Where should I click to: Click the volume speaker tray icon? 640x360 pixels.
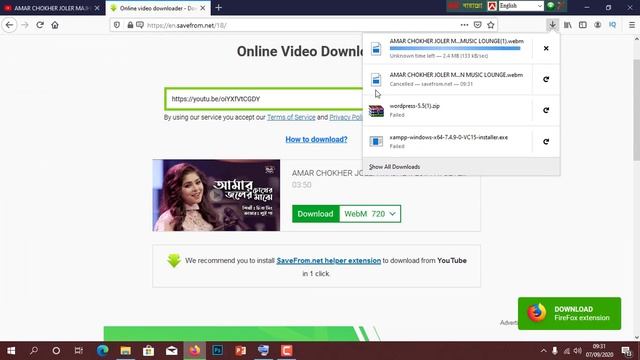578,351
